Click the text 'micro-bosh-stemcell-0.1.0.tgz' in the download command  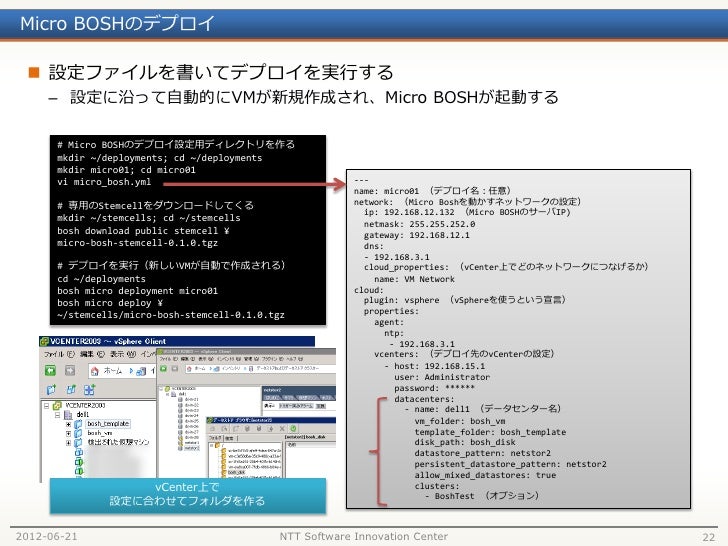pyautogui.click(x=137, y=243)
